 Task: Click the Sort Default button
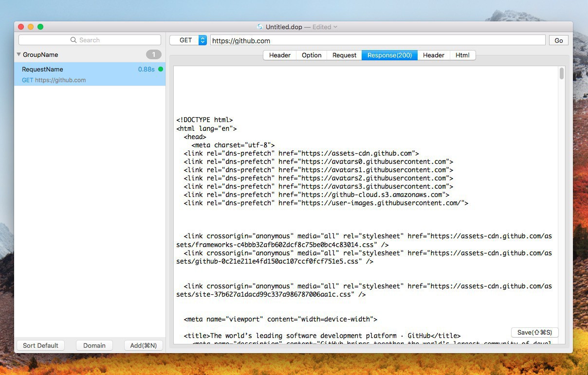[40, 345]
